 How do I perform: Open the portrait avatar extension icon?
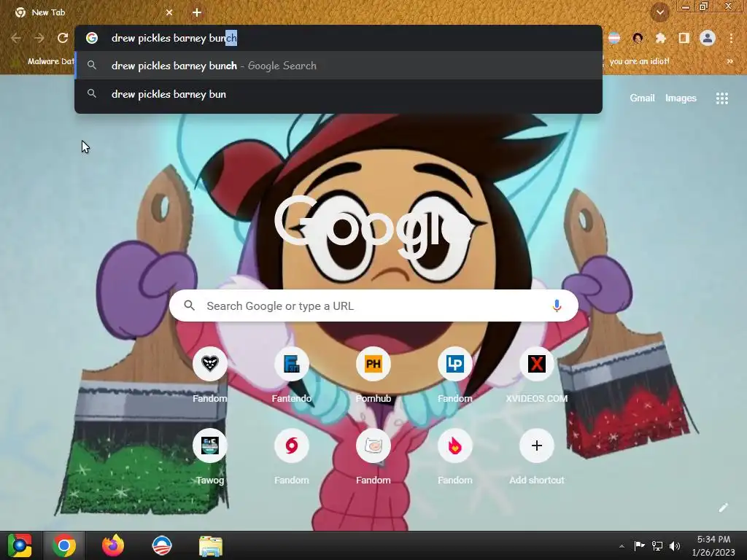click(638, 38)
